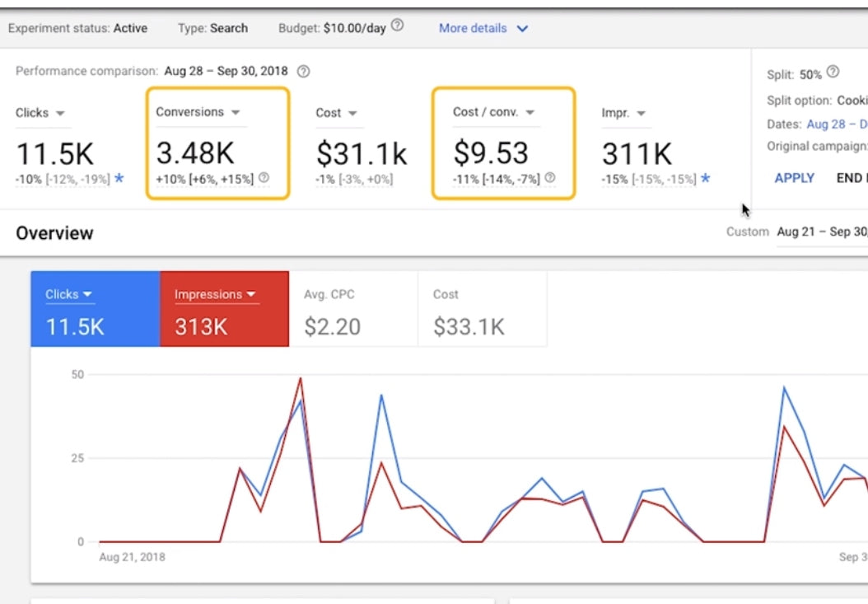Click the Custom date range Aug 21 field
This screenshot has height=604, width=868.
coord(821,232)
